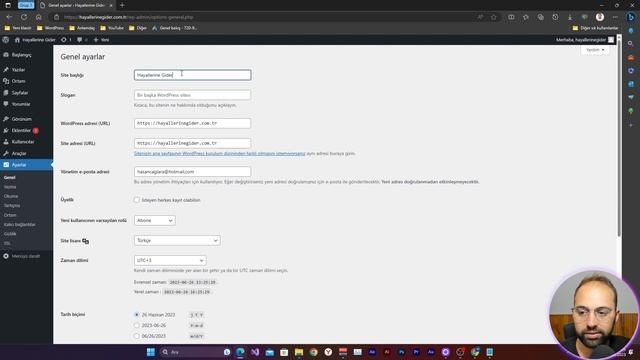
Task: Open Araçlar menu in the sidebar
Action: 27,153
